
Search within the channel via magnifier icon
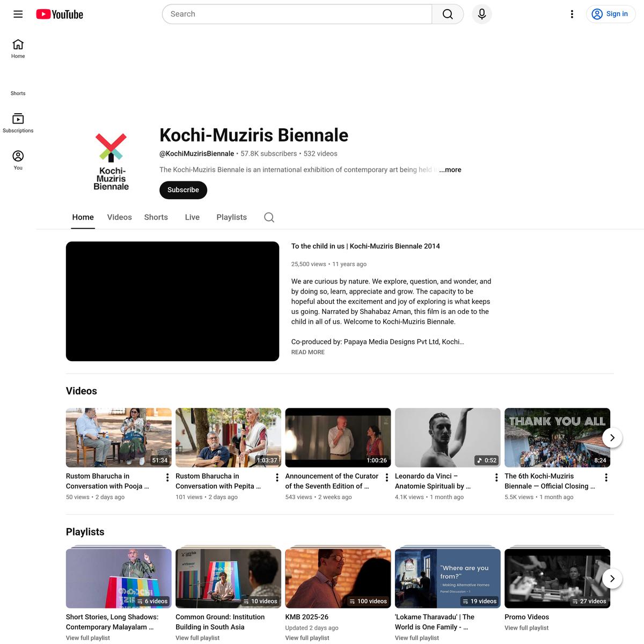pos(269,217)
